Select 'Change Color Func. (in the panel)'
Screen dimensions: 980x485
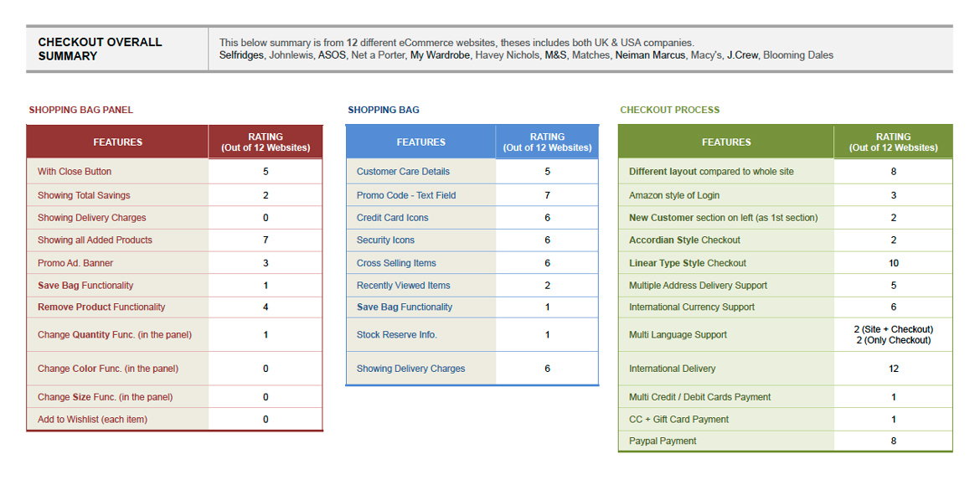coord(108,369)
